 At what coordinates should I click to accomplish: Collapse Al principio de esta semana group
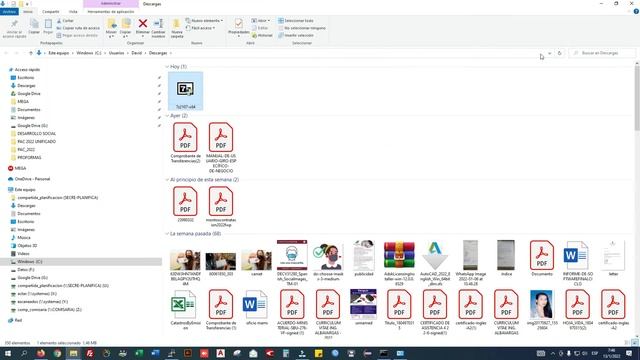point(167,180)
